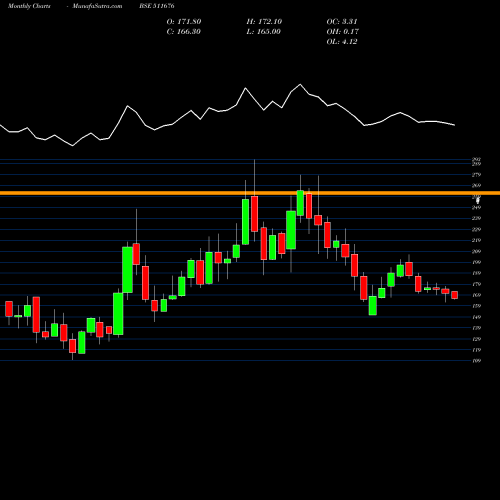Click the 229 price axis label
Image resolution: width=500 pixels, height=500 pixels.
[x=477, y=230]
